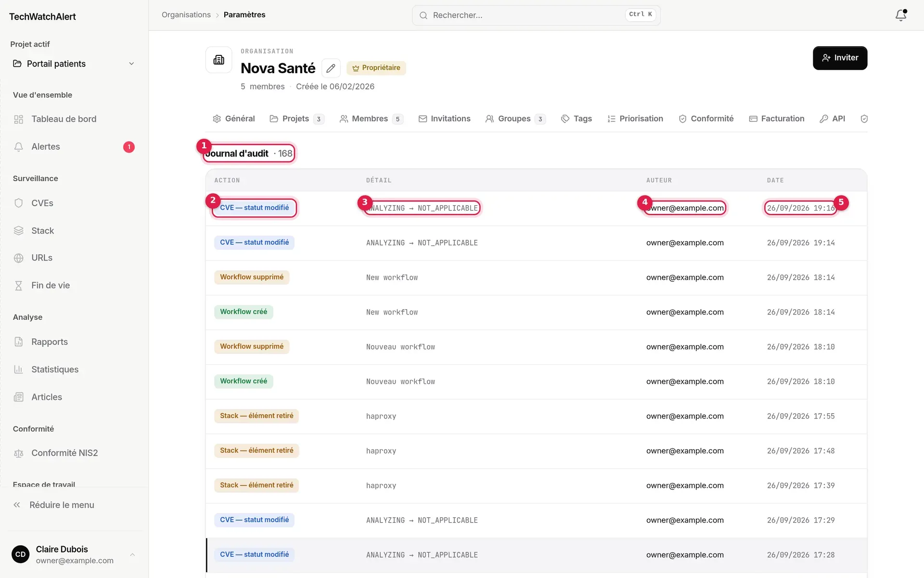
Task: Click the red alert count badge
Action: coord(129,147)
